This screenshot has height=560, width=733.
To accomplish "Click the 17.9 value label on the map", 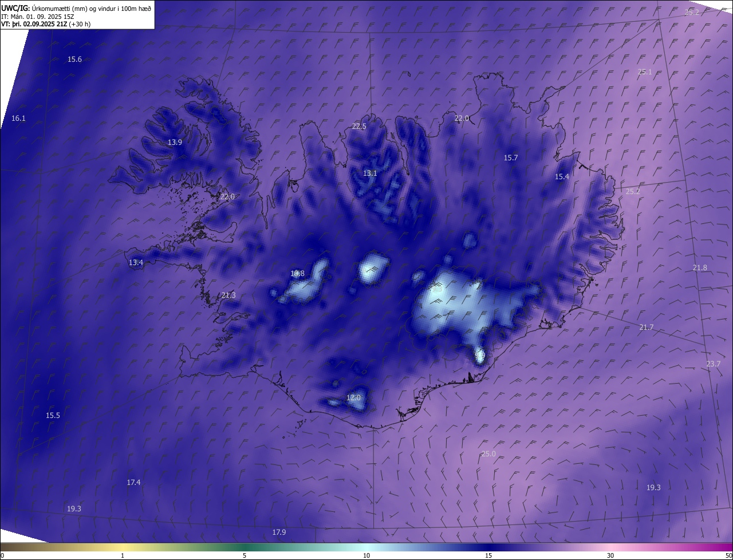I will coord(279,533).
